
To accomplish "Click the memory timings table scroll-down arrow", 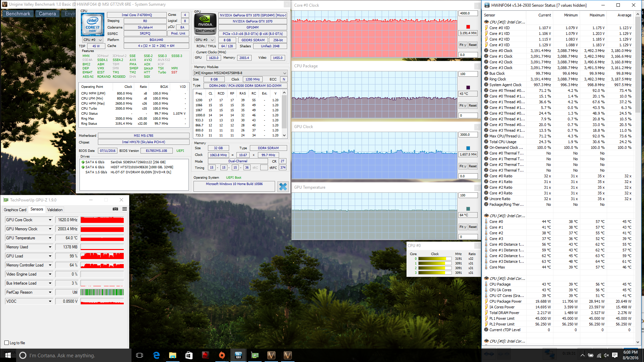I will tap(284, 135).
